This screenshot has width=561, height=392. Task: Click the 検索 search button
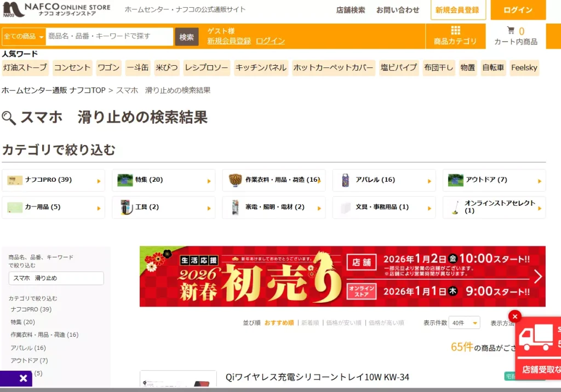pyautogui.click(x=187, y=37)
